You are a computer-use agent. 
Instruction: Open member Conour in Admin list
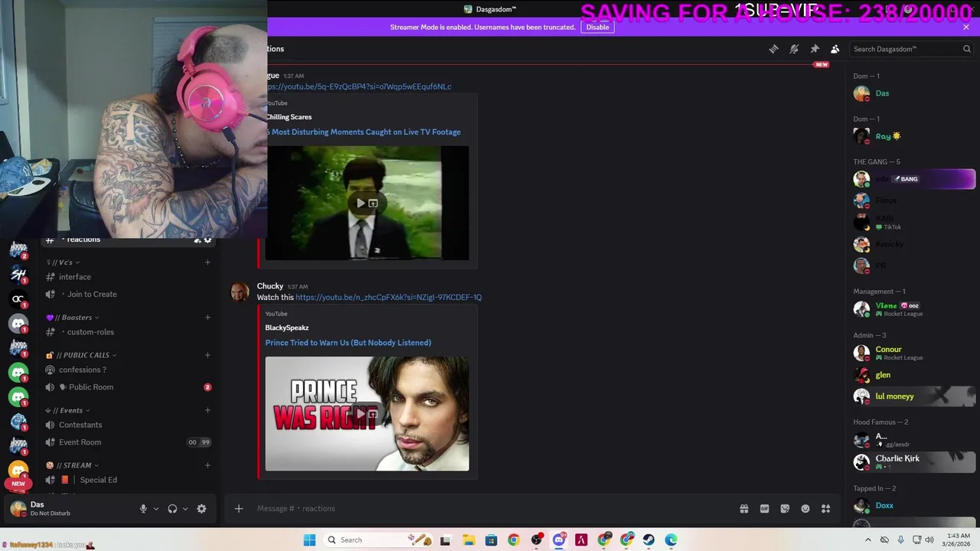[x=913, y=353]
